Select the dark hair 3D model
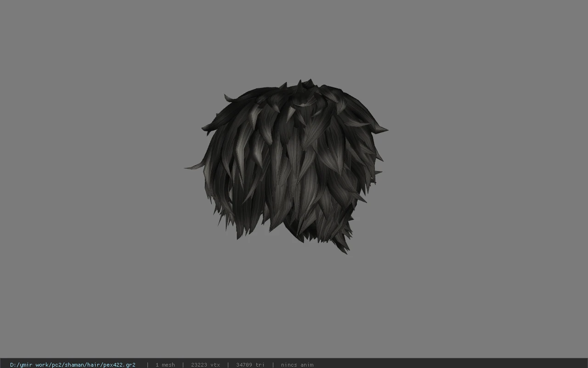The height and width of the screenshot is (368, 588). [x=287, y=166]
